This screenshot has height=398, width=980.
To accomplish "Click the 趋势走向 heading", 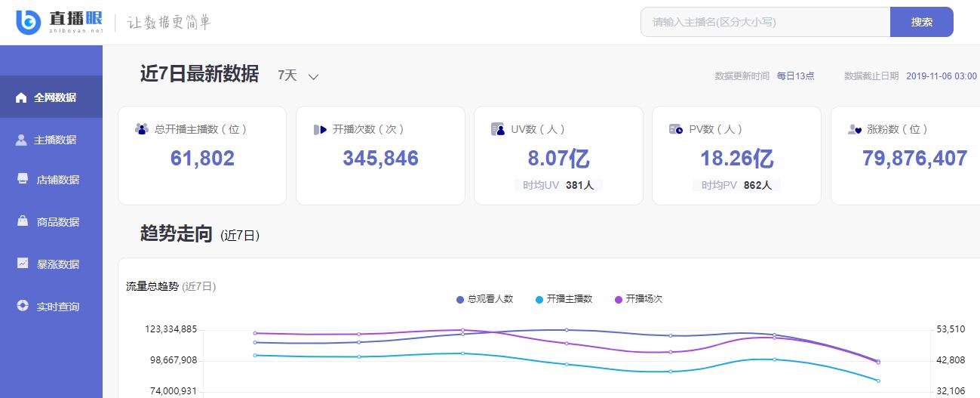I will point(177,234).
